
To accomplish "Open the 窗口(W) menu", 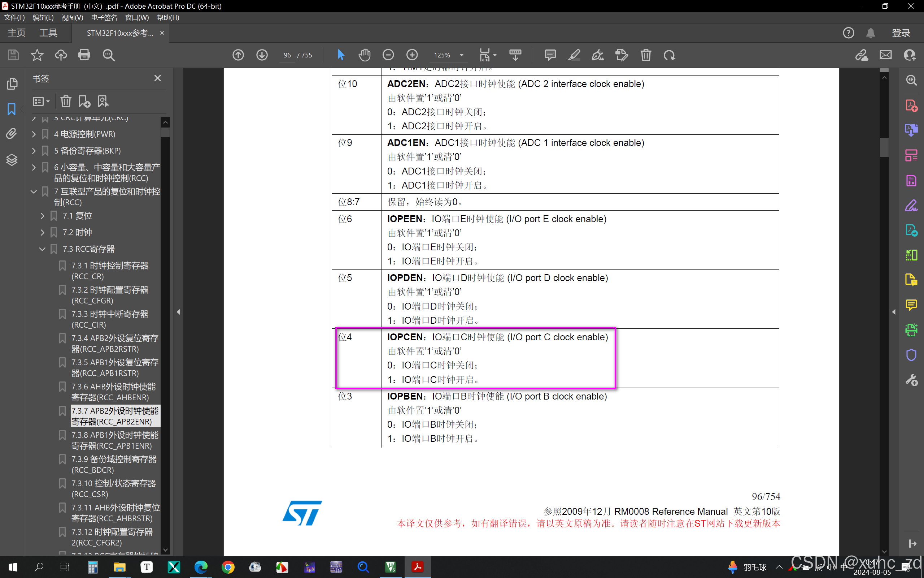I will click(137, 18).
